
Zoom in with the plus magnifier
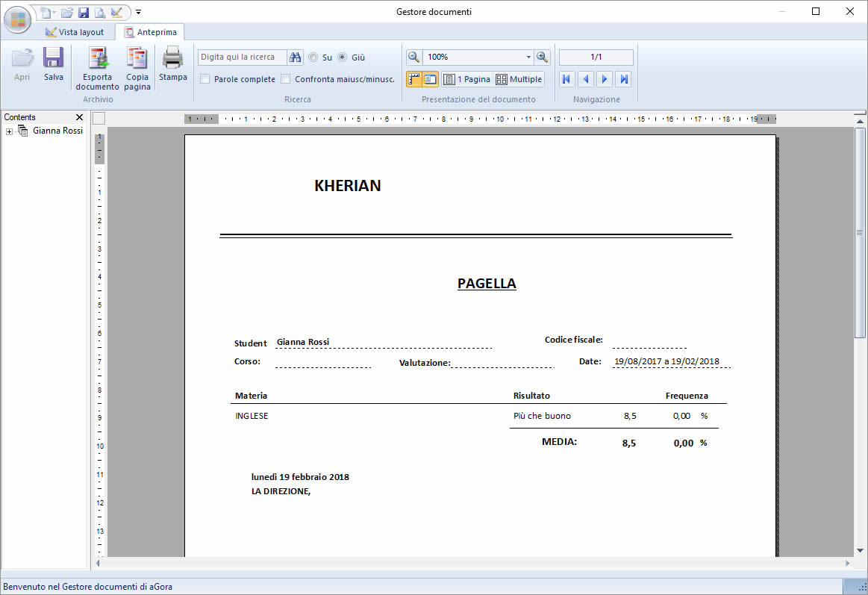[543, 57]
